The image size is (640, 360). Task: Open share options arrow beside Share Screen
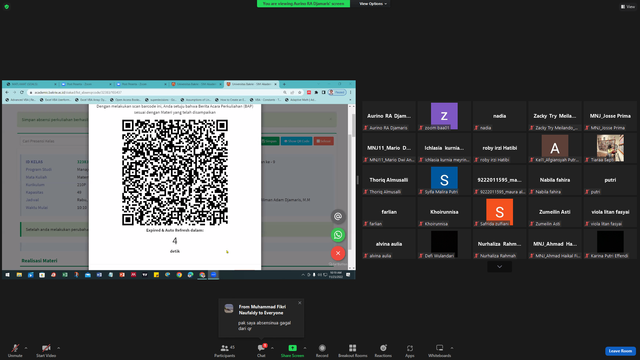coord(304,348)
